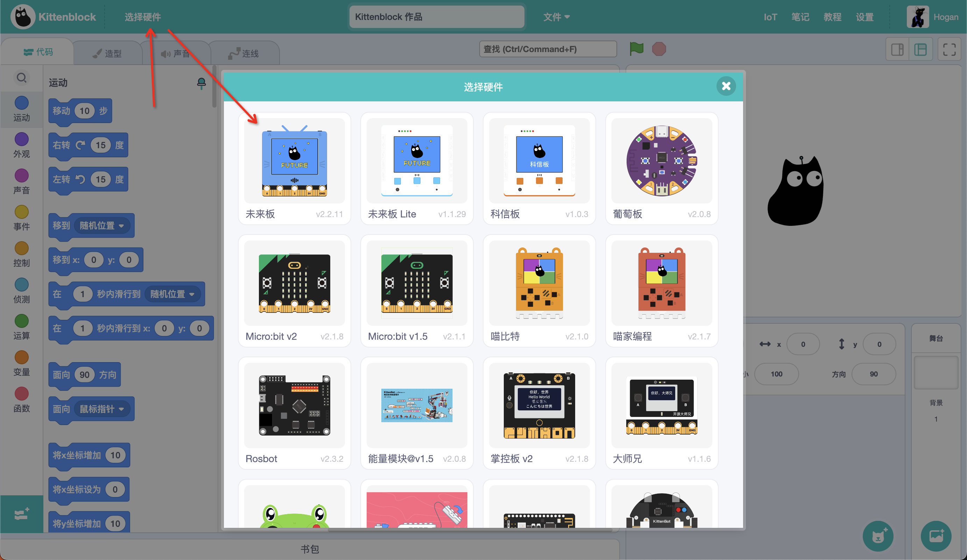Open the 笔记 menu
Viewport: 967px width, 560px height.
click(x=800, y=17)
